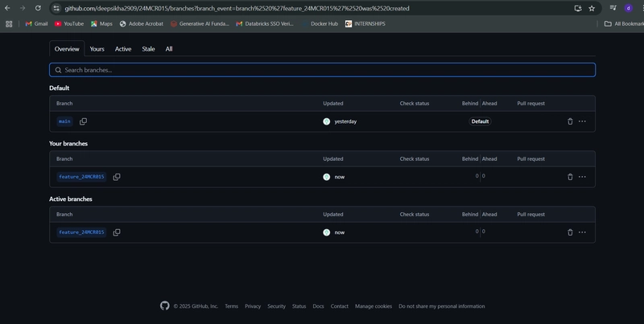Open feature_24MCR015 link in Your branches
The height and width of the screenshot is (324, 644).
81,177
